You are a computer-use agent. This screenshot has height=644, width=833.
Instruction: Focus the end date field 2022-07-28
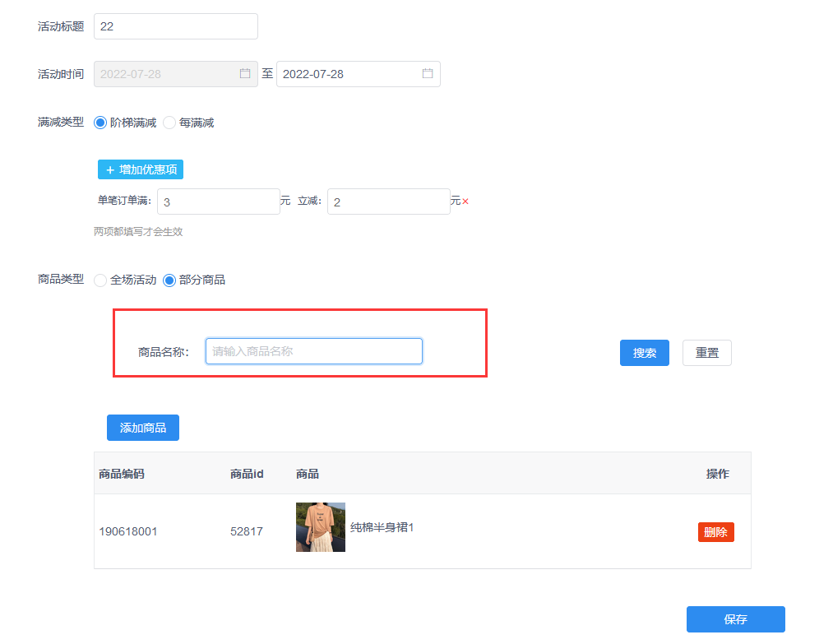click(358, 74)
